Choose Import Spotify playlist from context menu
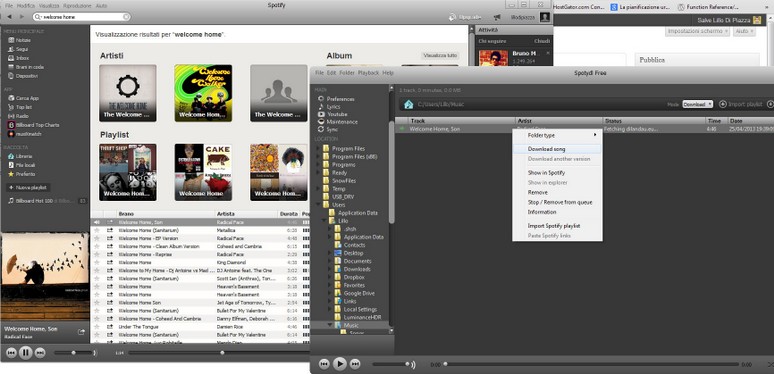 pos(557,226)
